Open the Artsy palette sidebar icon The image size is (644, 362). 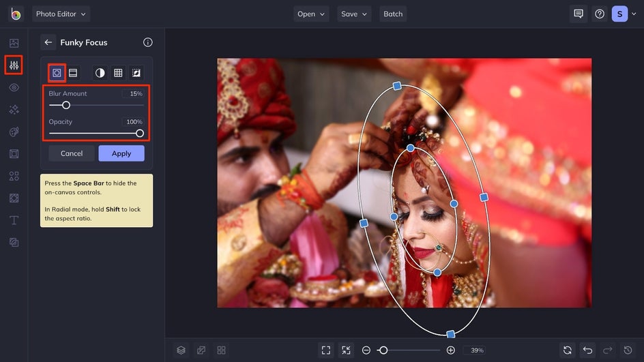coord(14,132)
